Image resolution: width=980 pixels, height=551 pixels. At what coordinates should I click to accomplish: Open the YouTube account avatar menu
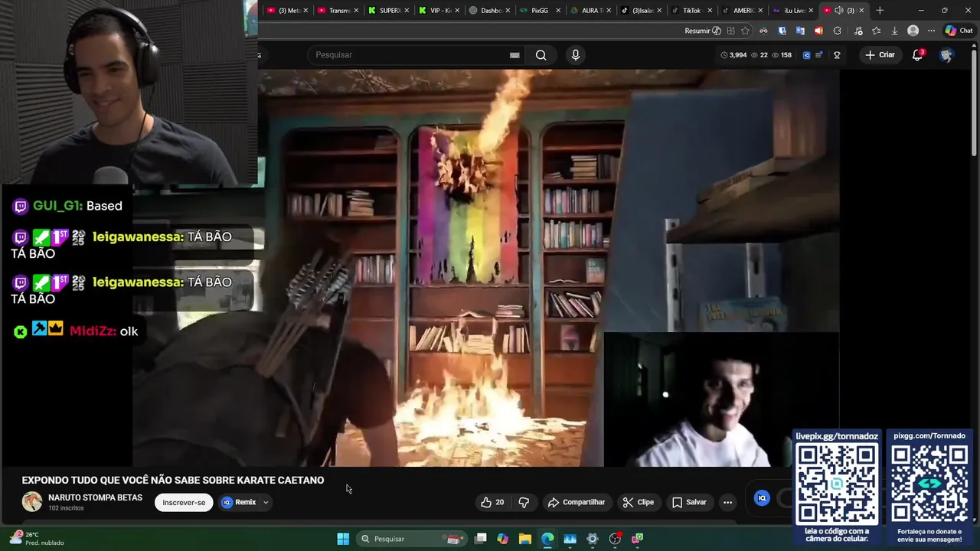click(946, 55)
